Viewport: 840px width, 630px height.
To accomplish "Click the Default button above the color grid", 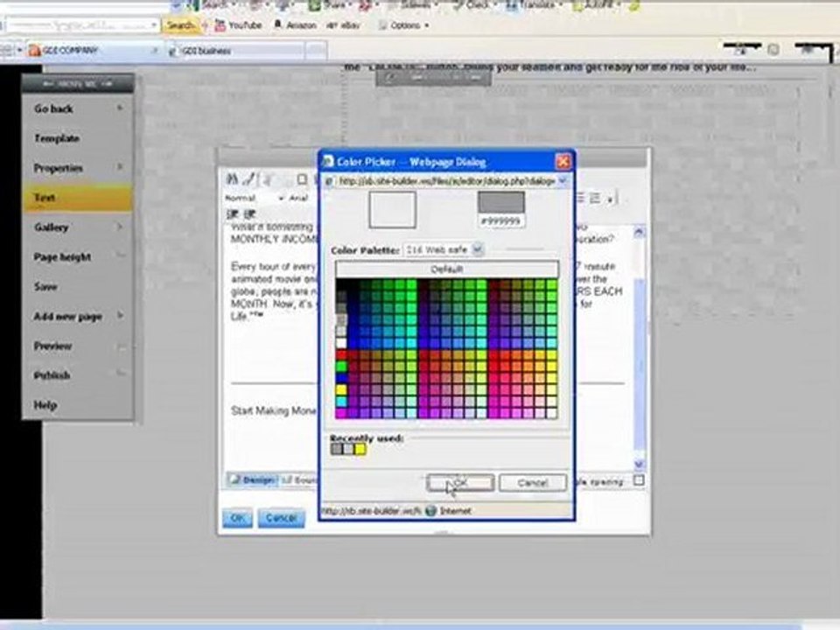I will click(x=447, y=269).
